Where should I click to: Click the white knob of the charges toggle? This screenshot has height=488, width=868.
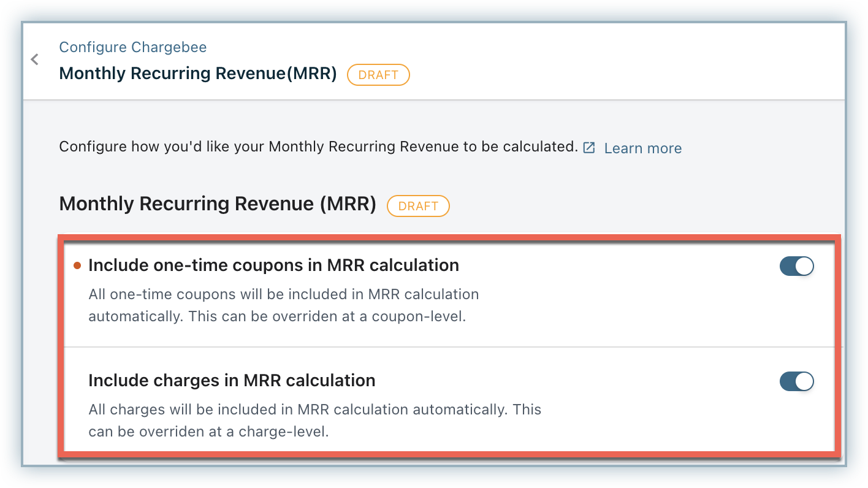click(804, 381)
